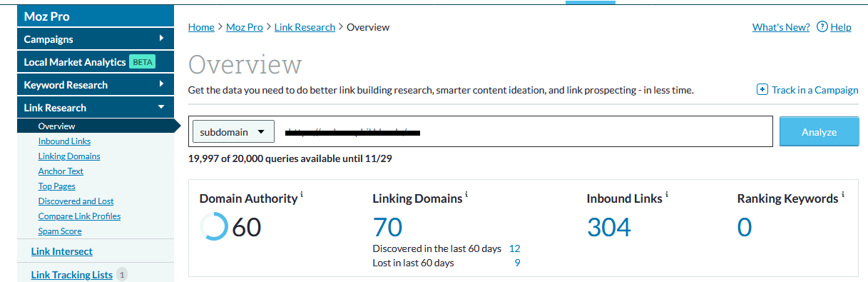Open the What's New? link

(x=781, y=27)
